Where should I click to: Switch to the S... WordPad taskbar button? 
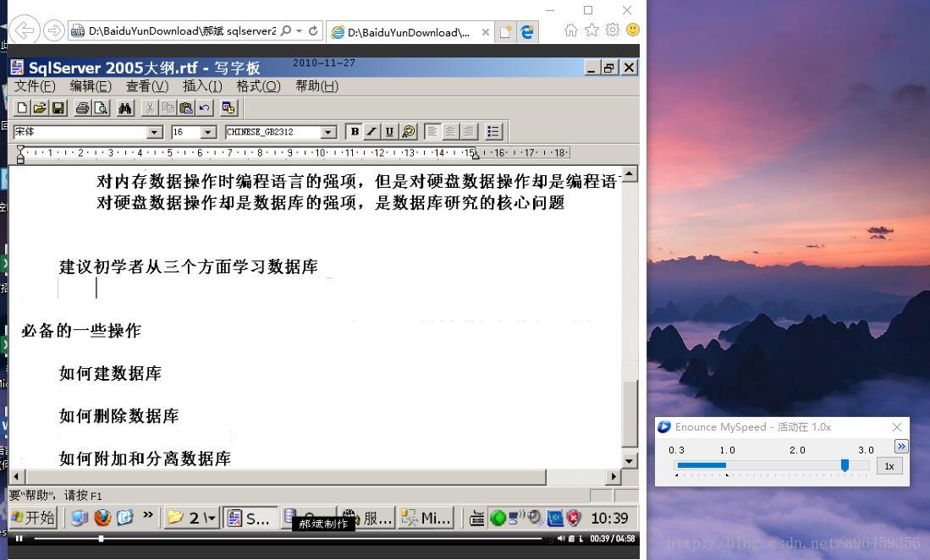[250, 518]
